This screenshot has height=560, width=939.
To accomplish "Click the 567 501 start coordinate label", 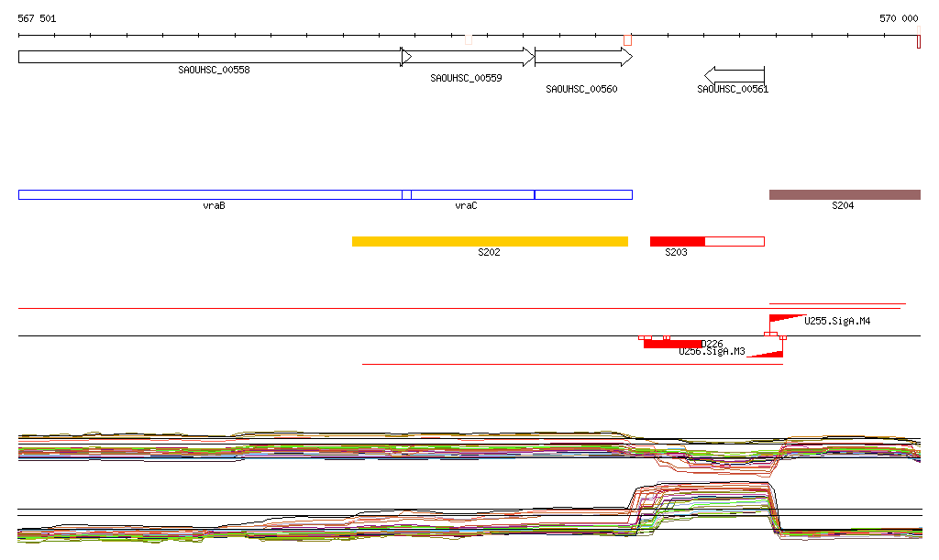I will point(38,18).
